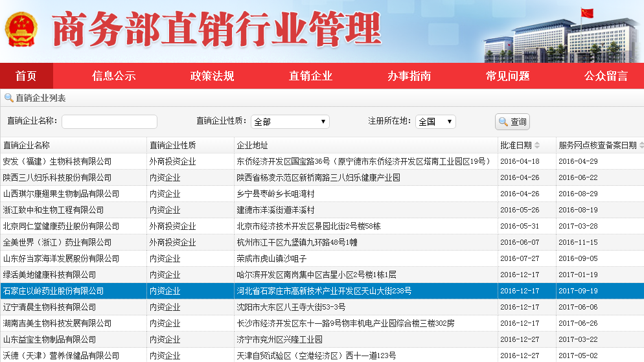Click 外商投资企业 cell in 安发 row
Screen dimensions: 644x362
pyautogui.click(x=172, y=161)
